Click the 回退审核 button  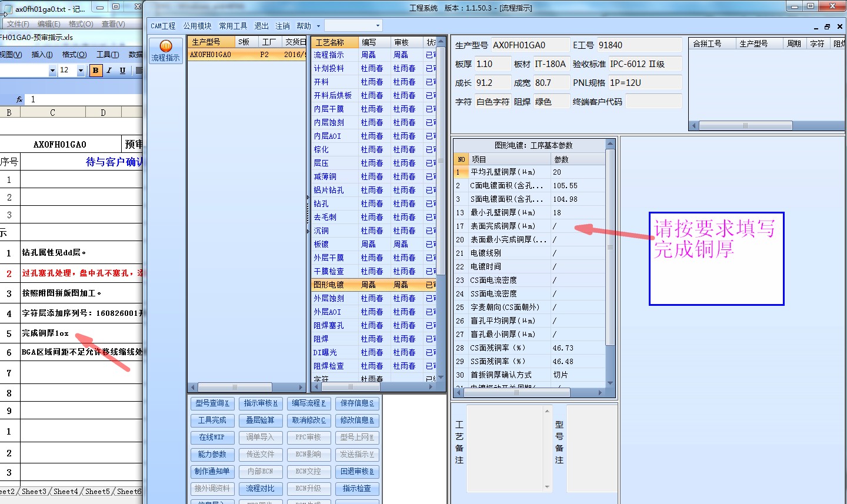357,472
